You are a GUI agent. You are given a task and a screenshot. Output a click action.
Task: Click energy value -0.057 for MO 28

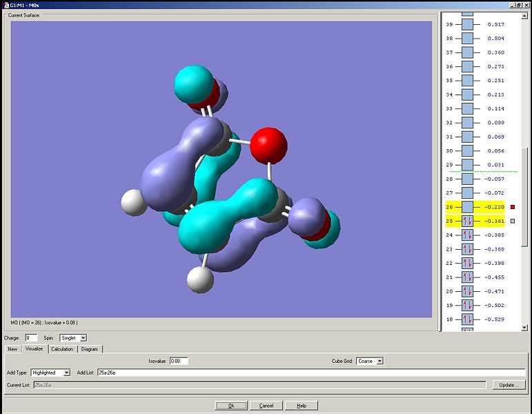pyautogui.click(x=494, y=179)
